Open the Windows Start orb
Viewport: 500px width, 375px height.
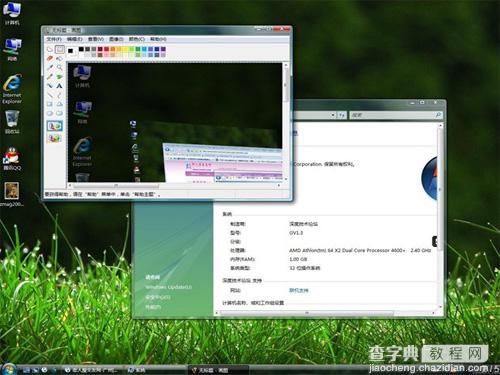coord(9,369)
